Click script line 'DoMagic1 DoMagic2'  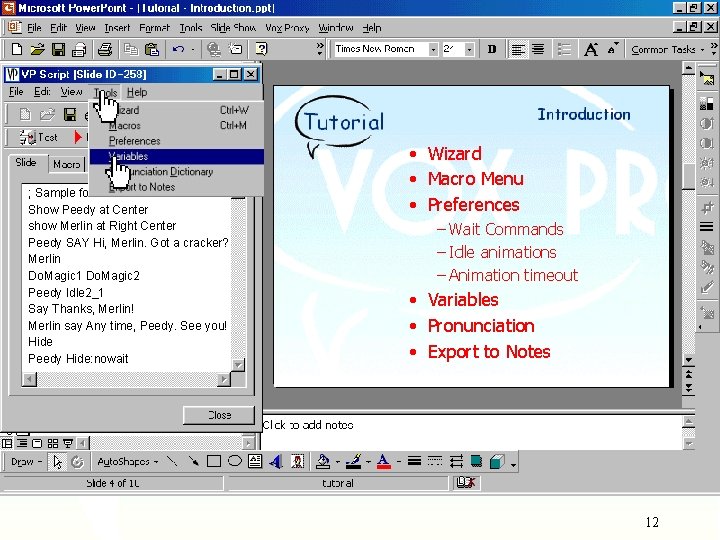tap(84, 276)
